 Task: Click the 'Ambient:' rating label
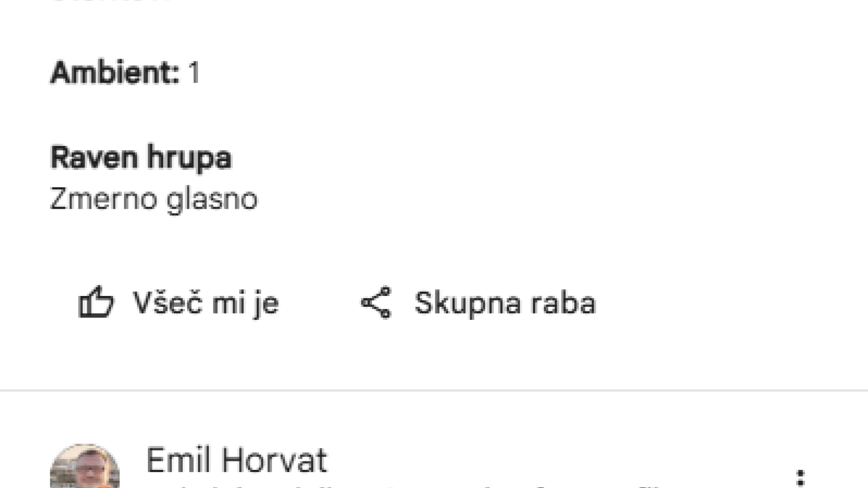[x=115, y=72]
